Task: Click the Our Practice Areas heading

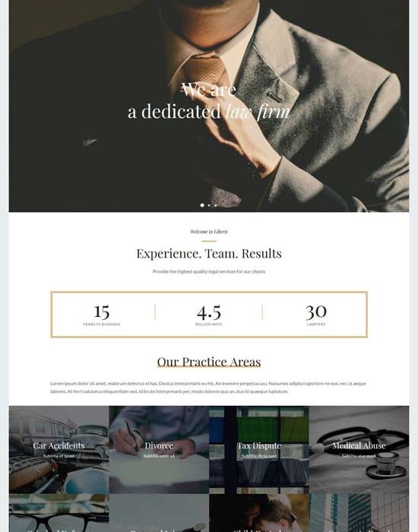Action: pyautogui.click(x=209, y=362)
